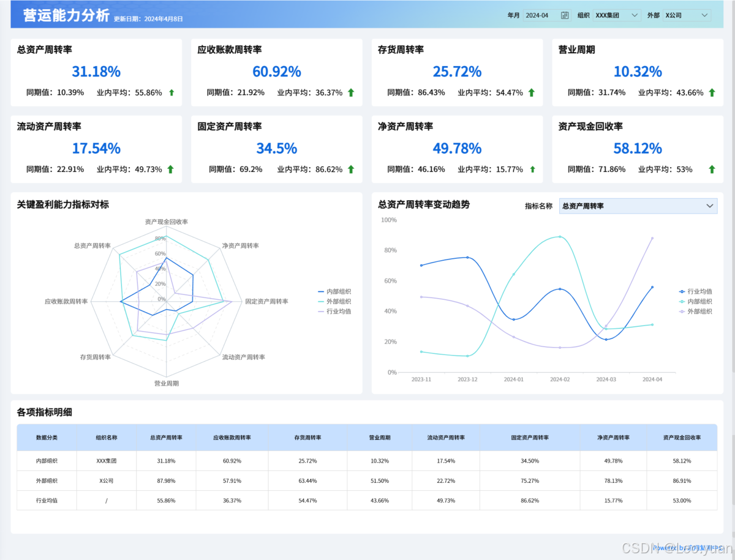735x560 pixels.
Task: Click the green up arrow in 营业周期 card
Action: [712, 92]
